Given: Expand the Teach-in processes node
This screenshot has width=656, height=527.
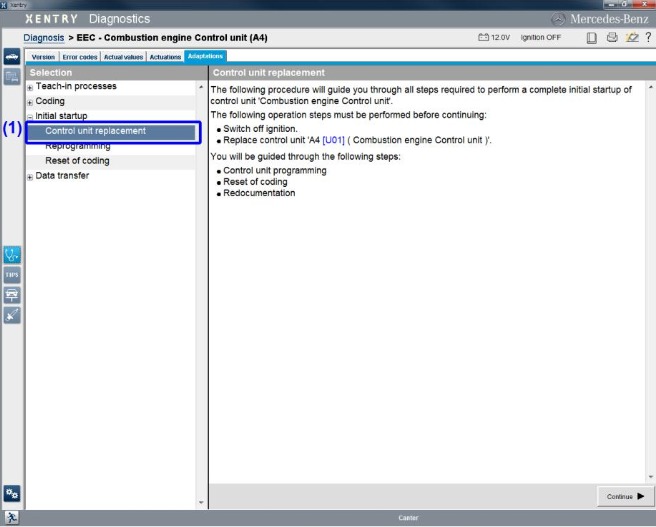Looking at the screenshot, I should tap(30, 87).
